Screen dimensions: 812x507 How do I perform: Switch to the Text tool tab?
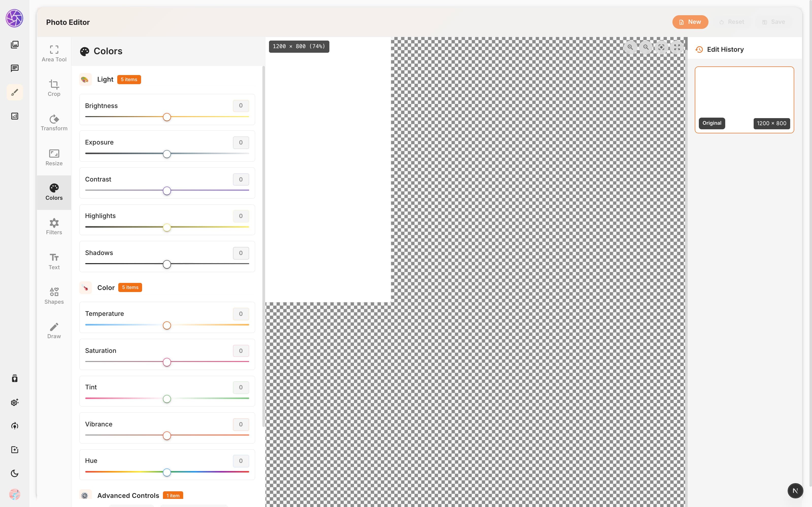pos(54,262)
